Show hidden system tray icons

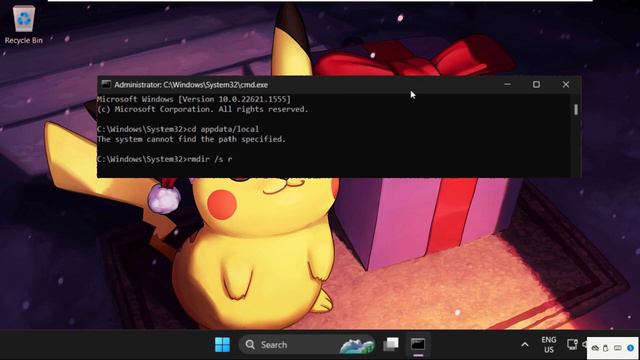(x=524, y=345)
